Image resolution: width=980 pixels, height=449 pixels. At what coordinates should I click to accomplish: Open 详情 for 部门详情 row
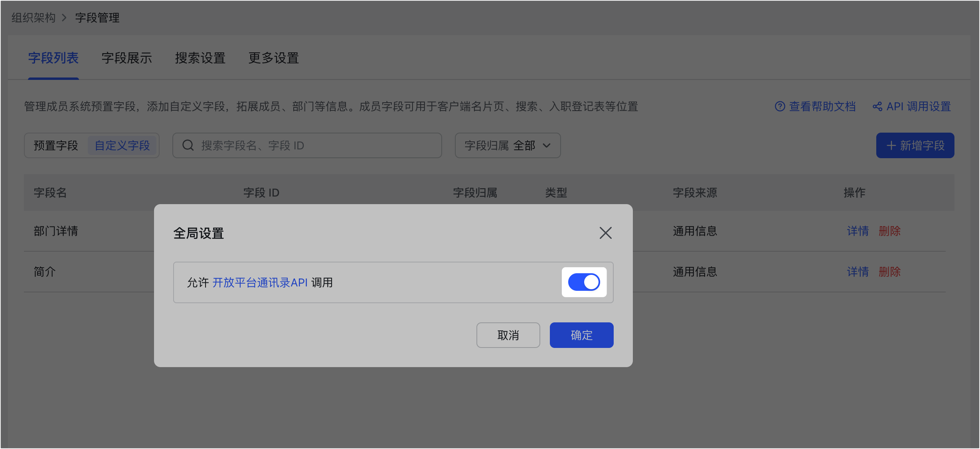(x=858, y=231)
